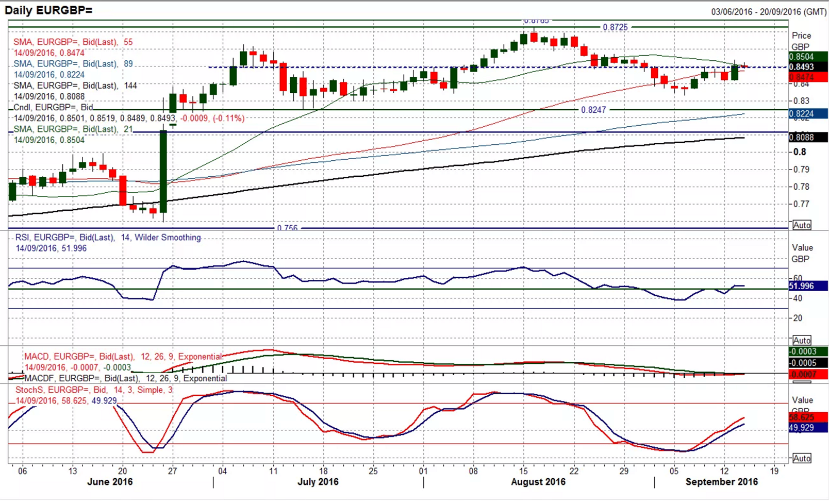This screenshot has height=504, width=829.
Task: Click the green 0.8504 price axis tag
Action: 807,57
